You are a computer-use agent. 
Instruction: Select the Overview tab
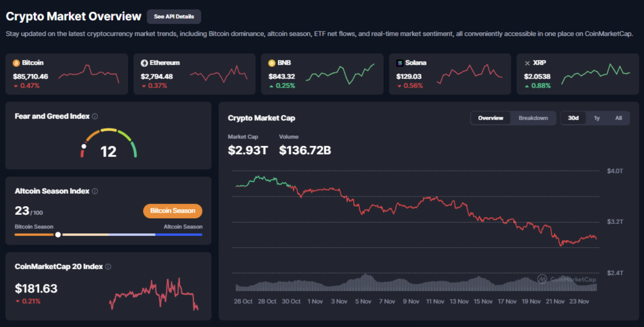click(491, 118)
